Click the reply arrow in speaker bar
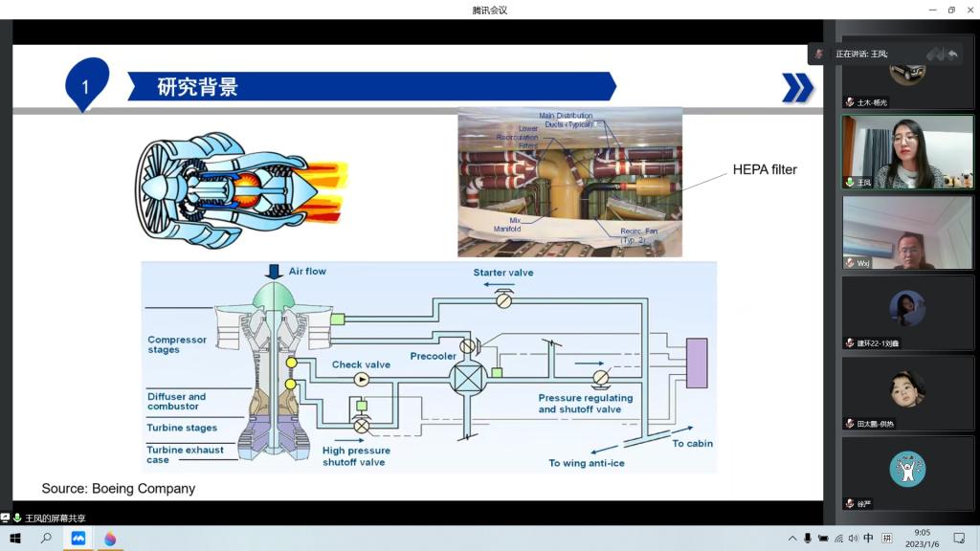 click(952, 55)
